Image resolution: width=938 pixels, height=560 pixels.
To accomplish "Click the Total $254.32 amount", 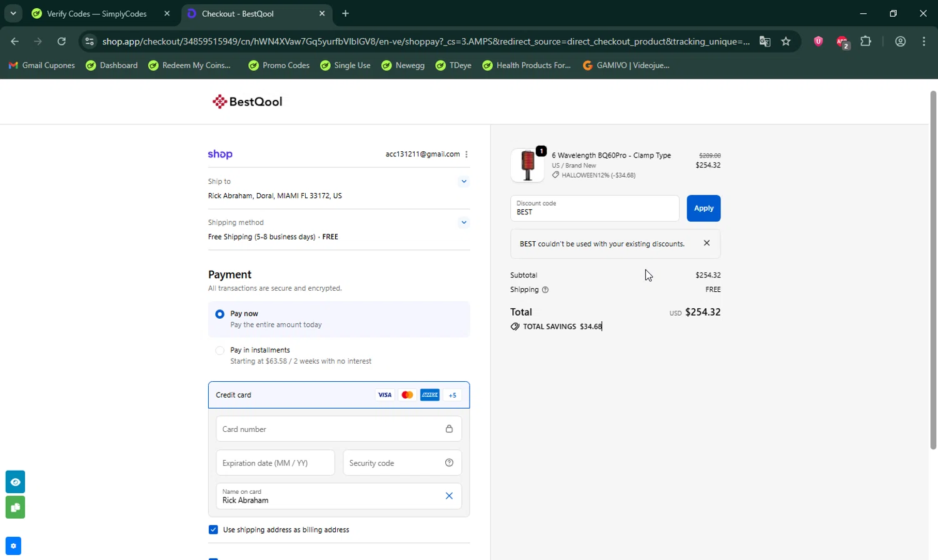I will [x=703, y=312].
